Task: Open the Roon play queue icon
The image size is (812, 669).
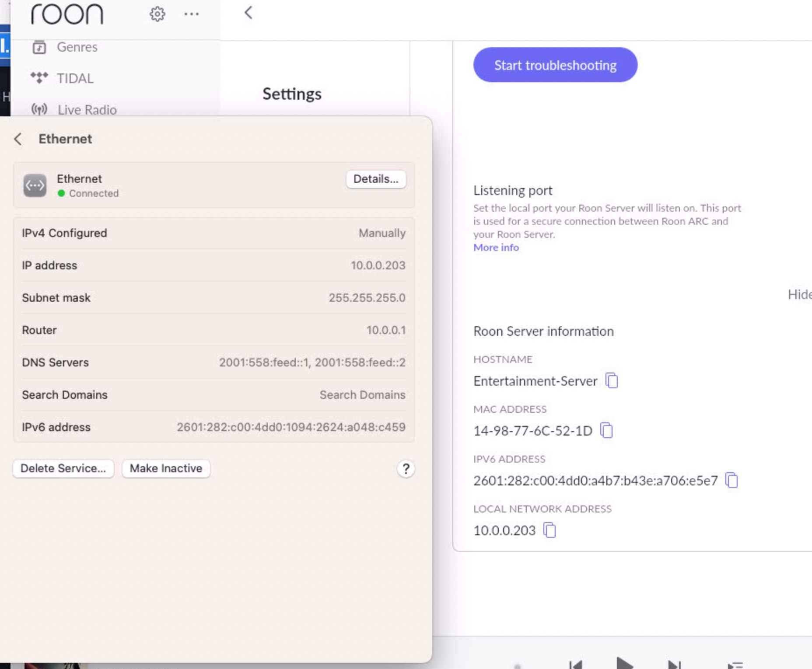Action: point(735,665)
